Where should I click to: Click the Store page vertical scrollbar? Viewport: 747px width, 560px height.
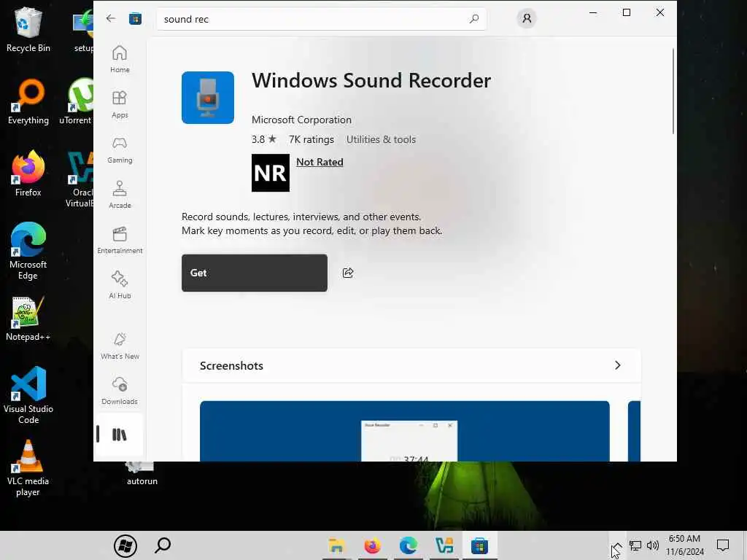click(x=673, y=90)
